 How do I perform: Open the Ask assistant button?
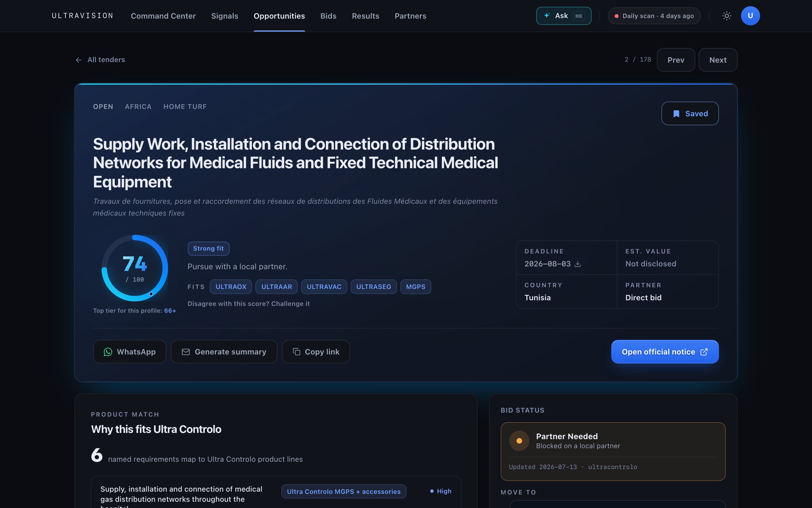(x=564, y=16)
